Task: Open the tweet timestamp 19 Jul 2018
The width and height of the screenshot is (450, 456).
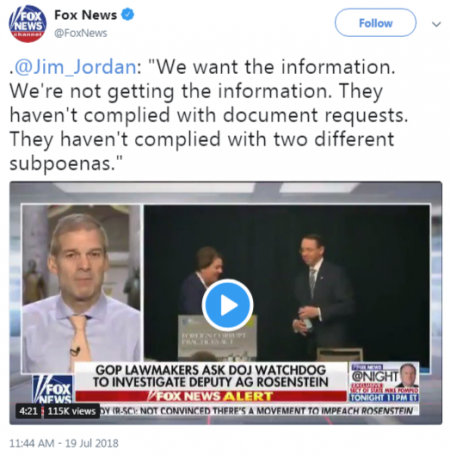Action: click(x=64, y=443)
